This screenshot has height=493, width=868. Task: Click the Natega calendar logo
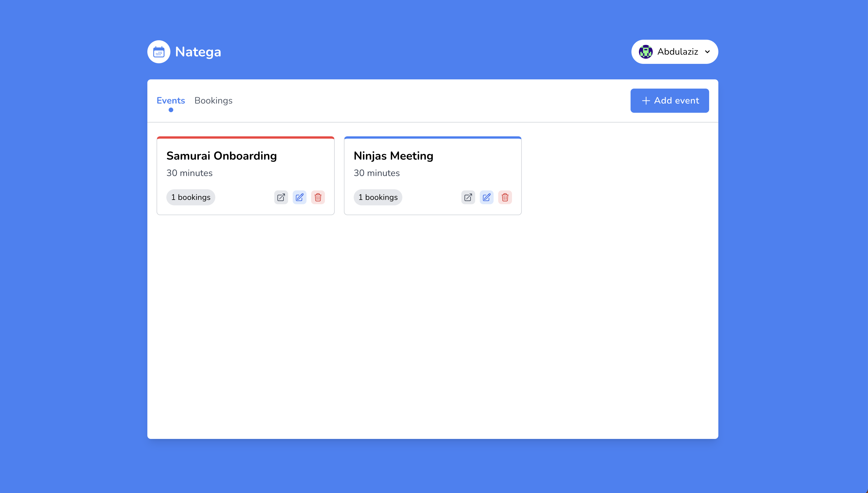point(159,51)
